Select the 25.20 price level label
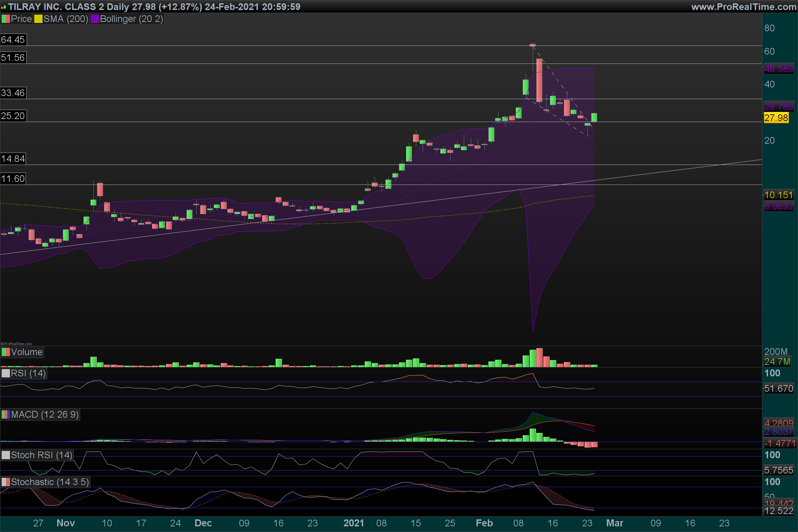Viewport: 798px width, 532px height. pos(13,116)
